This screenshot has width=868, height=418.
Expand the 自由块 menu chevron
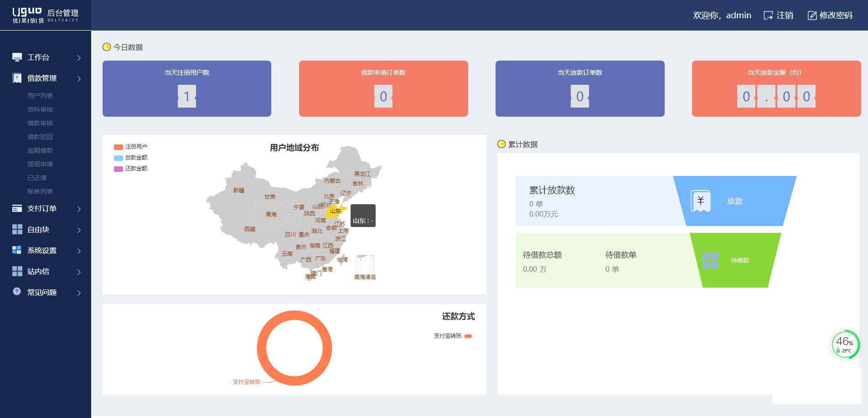click(x=79, y=230)
